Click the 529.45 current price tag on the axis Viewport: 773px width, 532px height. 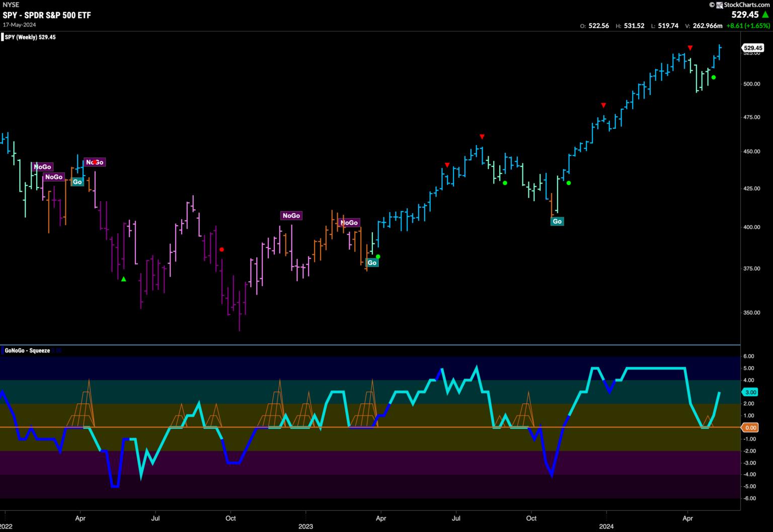753,48
